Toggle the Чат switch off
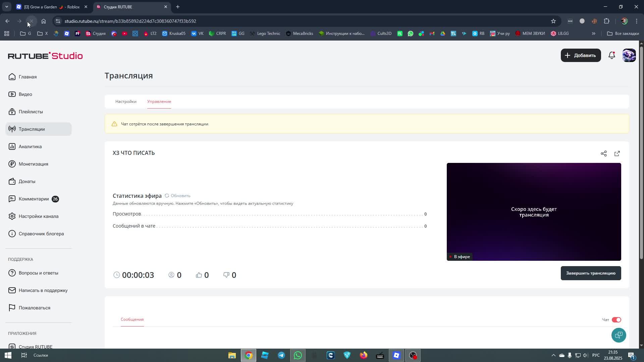This screenshot has height=362, width=644. pyautogui.click(x=616, y=320)
